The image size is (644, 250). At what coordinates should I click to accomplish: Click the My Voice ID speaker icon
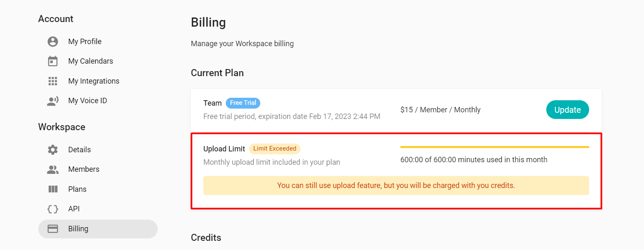[53, 101]
